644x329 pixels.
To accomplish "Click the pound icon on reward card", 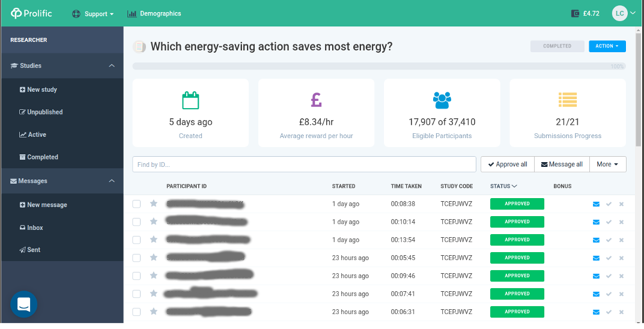I will (316, 100).
